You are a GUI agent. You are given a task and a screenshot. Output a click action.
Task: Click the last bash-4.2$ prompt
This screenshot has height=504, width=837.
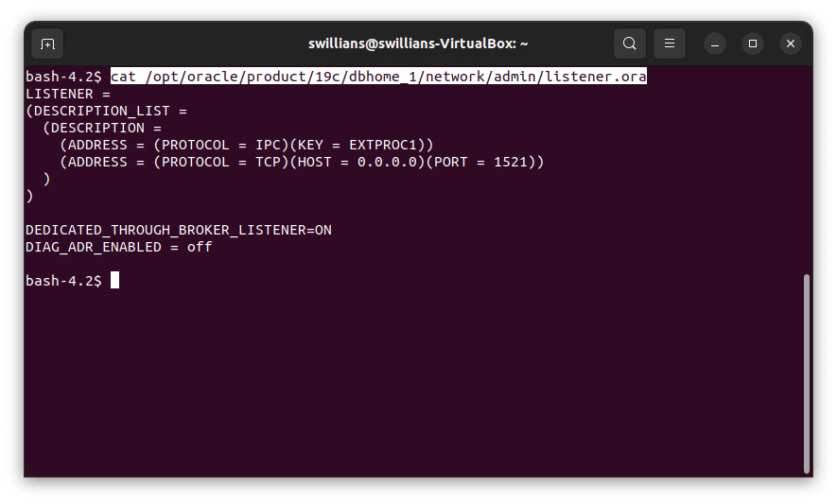tap(63, 281)
